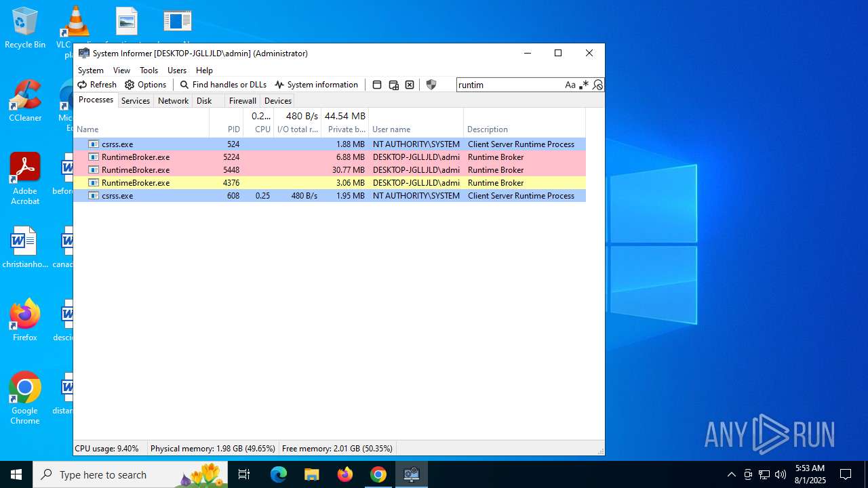Viewport: 868px width, 488px height.
Task: Open the Users menu
Action: [x=177, y=70]
